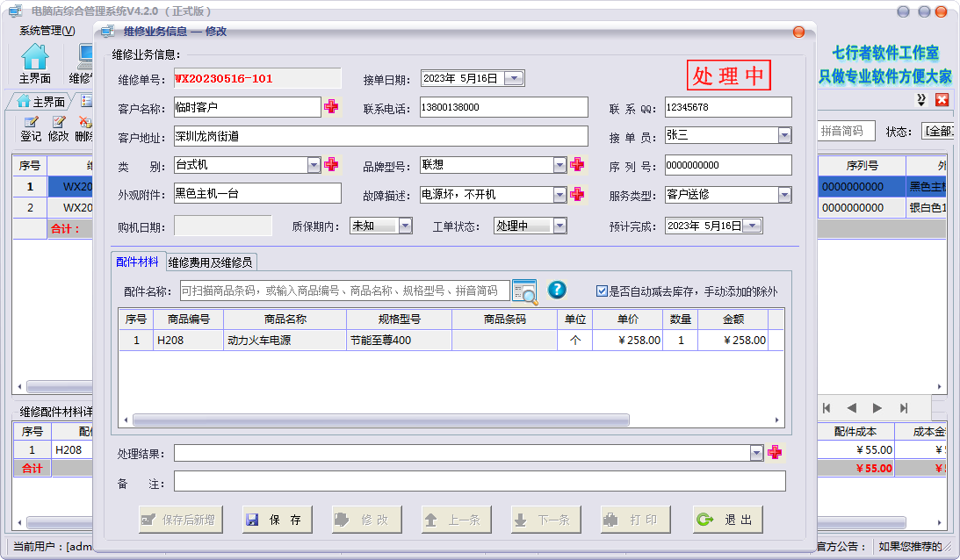Click red plus icon beside customer name
Screen dimensions: 960x560
[331, 106]
